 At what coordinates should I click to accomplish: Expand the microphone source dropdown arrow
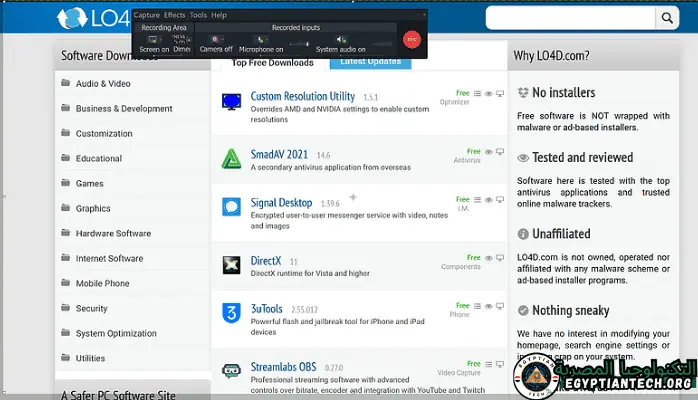point(267,40)
